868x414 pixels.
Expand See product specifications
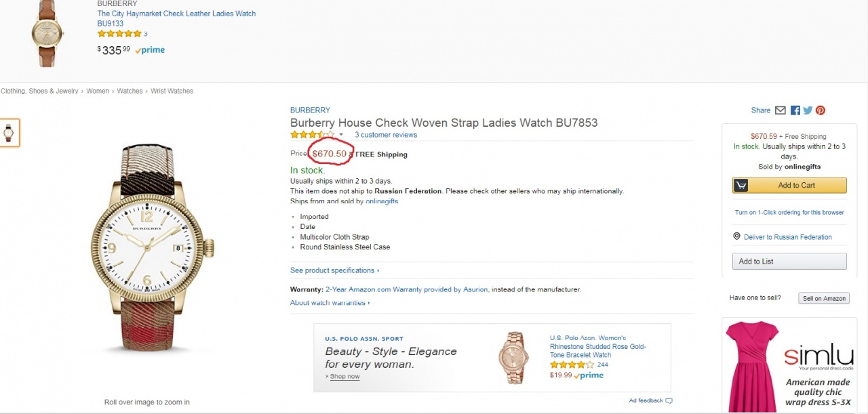[334, 270]
